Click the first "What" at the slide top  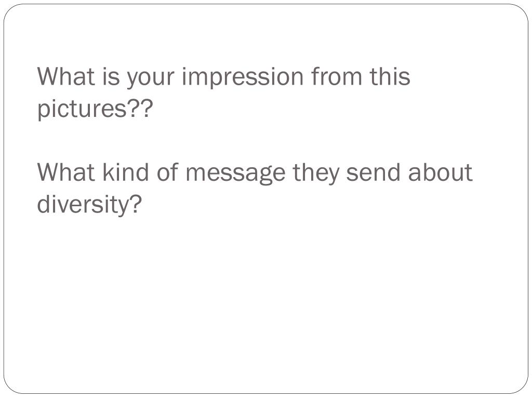click(66, 76)
